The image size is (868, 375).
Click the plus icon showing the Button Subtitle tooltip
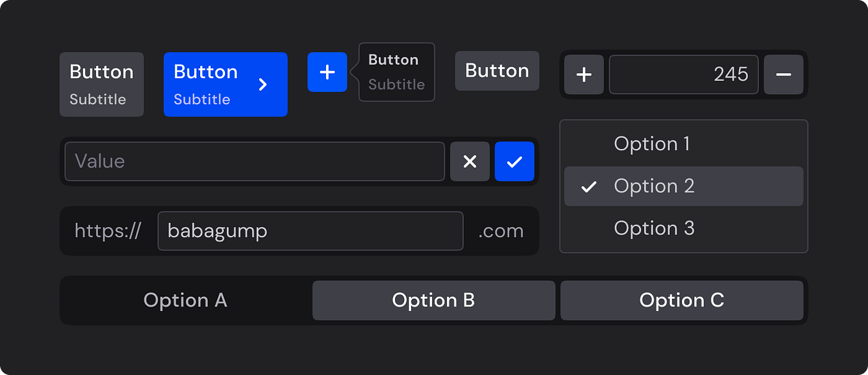327,72
